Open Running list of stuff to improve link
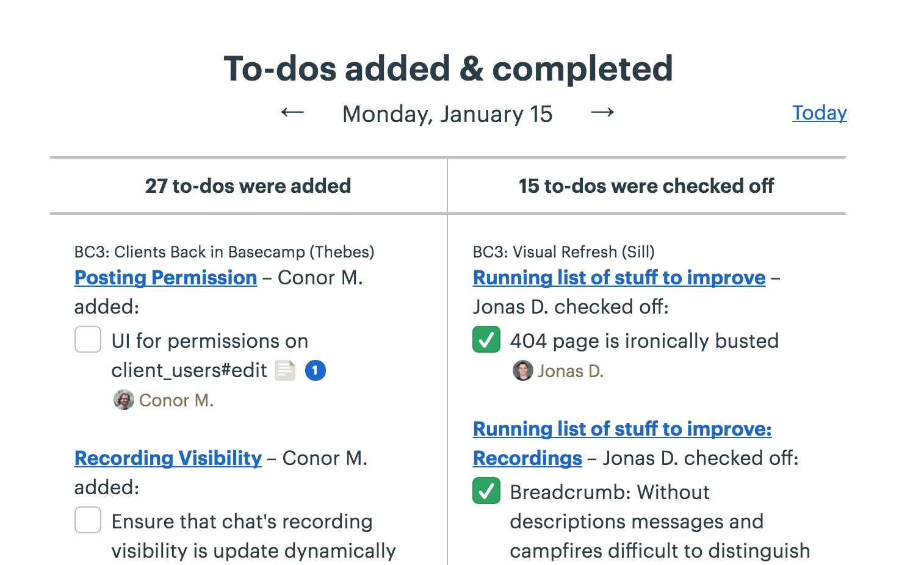This screenshot has height=565, width=924. click(x=619, y=278)
